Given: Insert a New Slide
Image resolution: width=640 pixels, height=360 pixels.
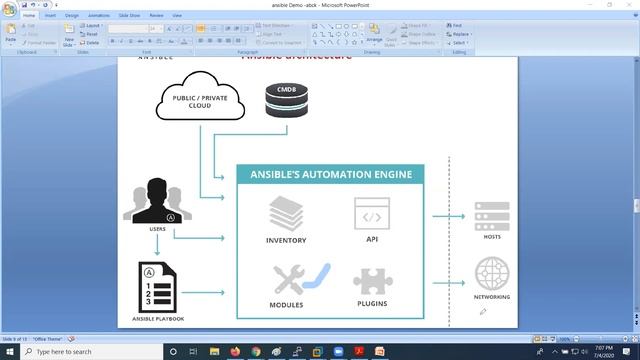Looking at the screenshot, I should tap(69, 35).
